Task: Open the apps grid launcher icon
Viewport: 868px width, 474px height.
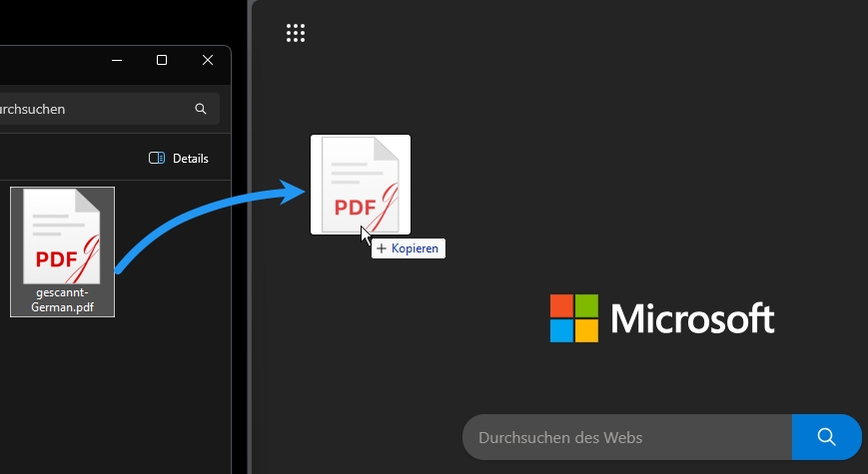Action: 296,33
